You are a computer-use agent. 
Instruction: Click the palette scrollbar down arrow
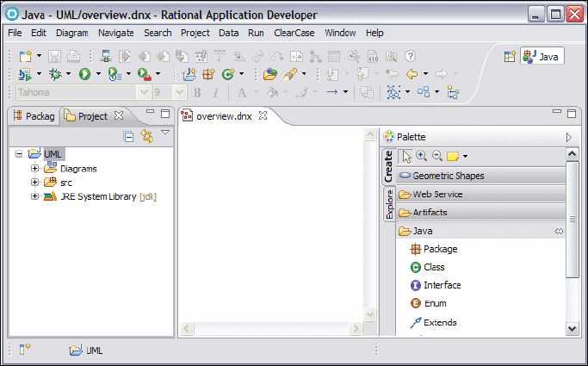[572, 329]
